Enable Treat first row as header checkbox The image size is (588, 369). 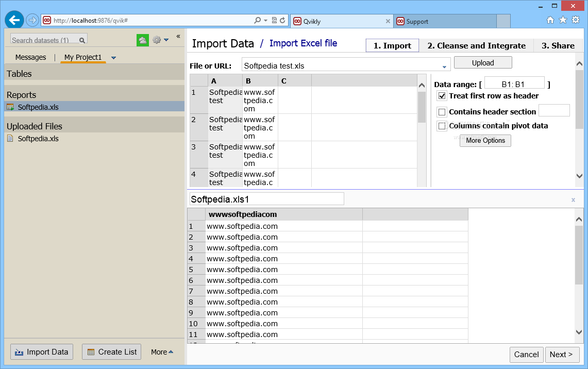pyautogui.click(x=442, y=96)
